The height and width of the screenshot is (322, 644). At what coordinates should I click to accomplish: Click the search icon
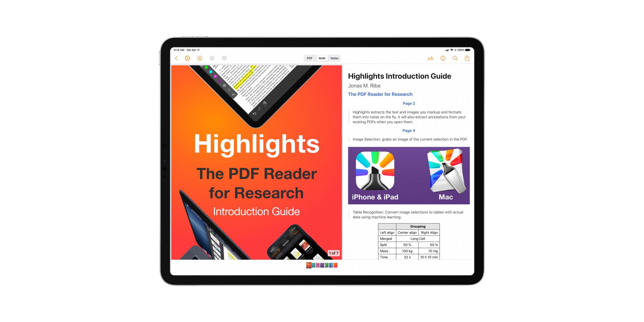tap(457, 58)
